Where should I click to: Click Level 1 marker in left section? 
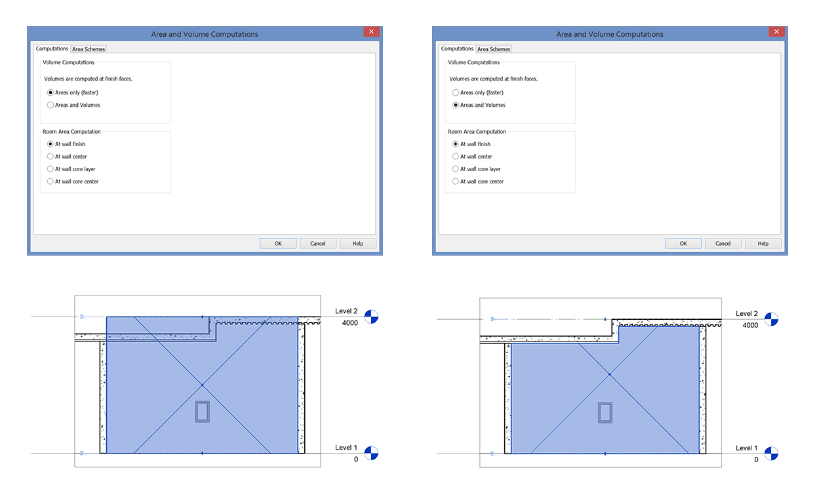[371, 453]
